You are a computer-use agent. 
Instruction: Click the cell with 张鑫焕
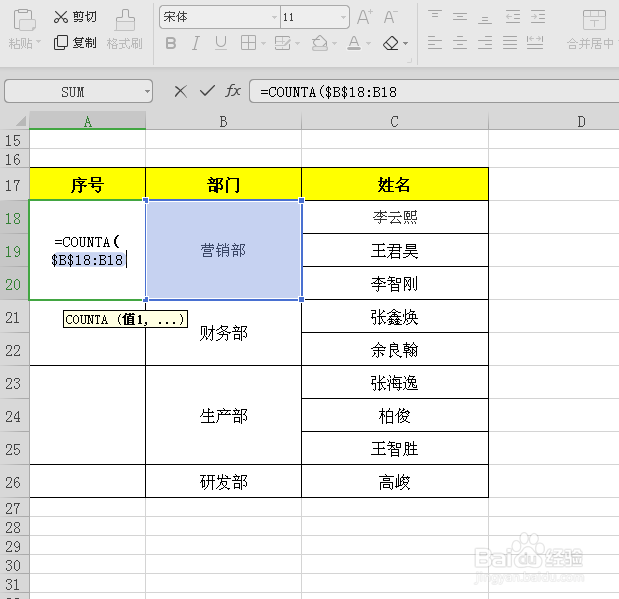point(395,316)
